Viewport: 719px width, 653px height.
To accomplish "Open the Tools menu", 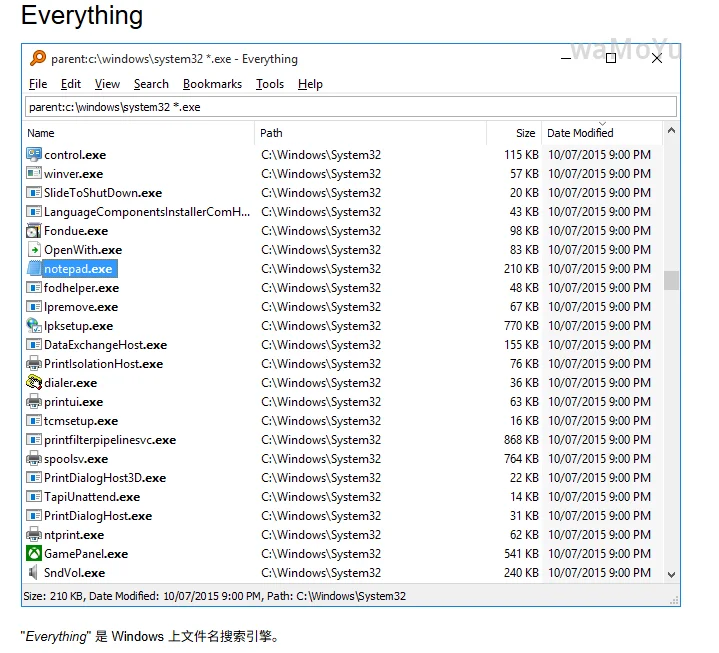I will [270, 84].
